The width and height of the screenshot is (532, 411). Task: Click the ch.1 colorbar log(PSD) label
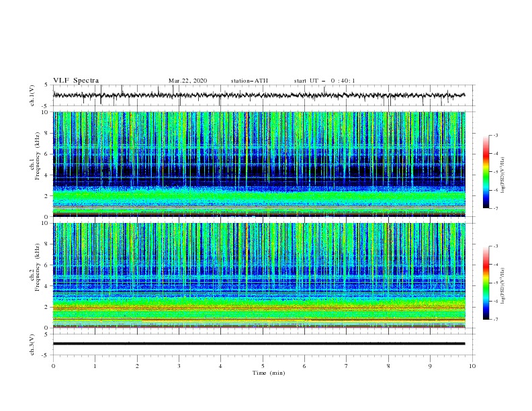point(502,175)
